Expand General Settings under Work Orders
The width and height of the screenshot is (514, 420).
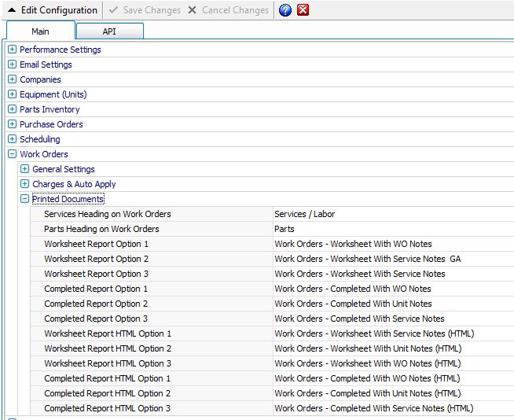[x=24, y=168]
